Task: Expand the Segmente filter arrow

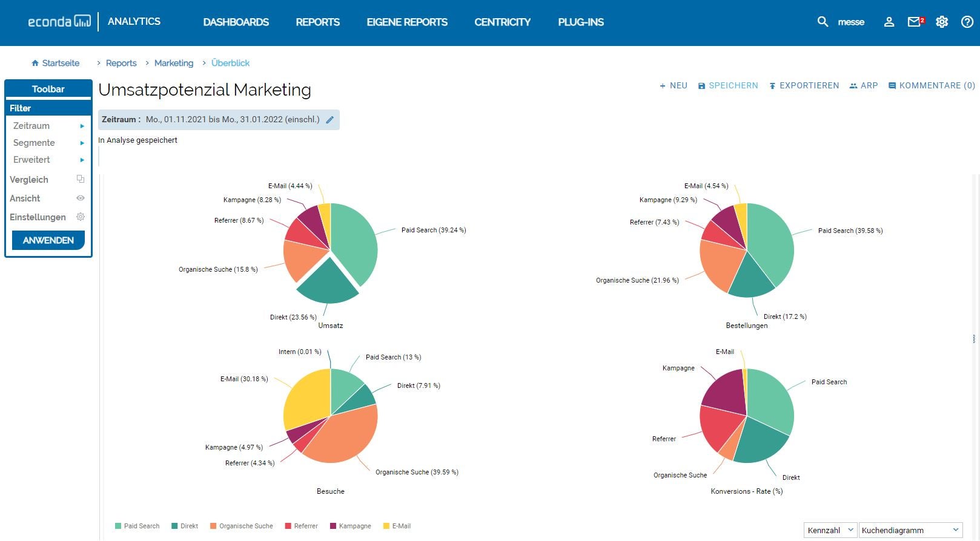Action: 82,143
